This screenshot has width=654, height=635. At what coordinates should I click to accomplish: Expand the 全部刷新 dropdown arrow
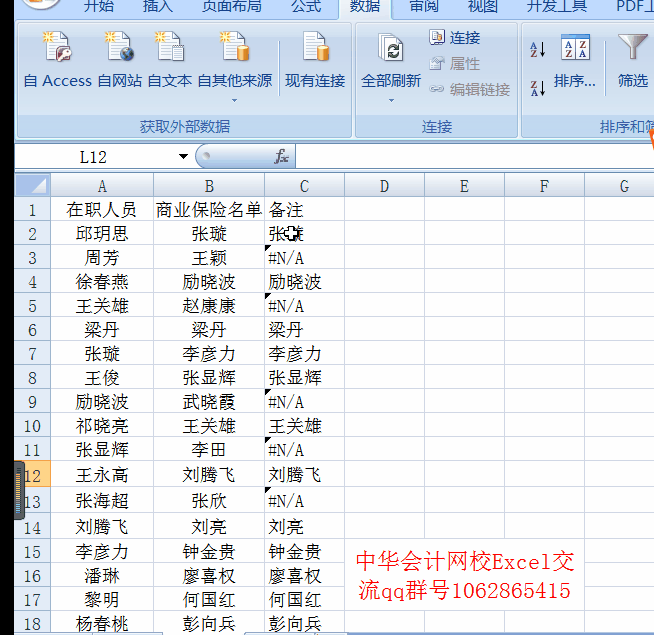click(391, 100)
